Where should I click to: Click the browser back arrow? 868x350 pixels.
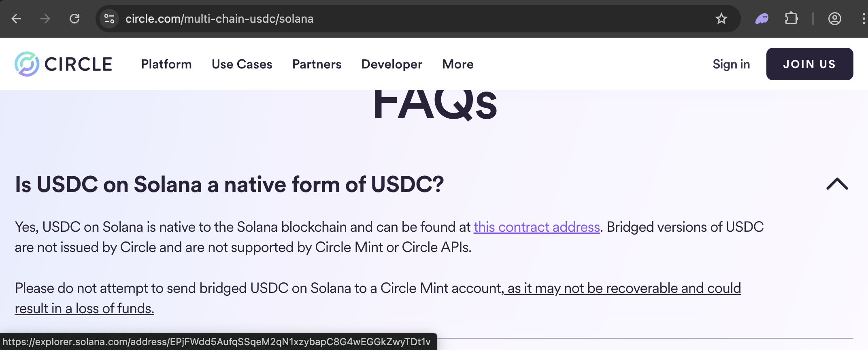point(16,19)
